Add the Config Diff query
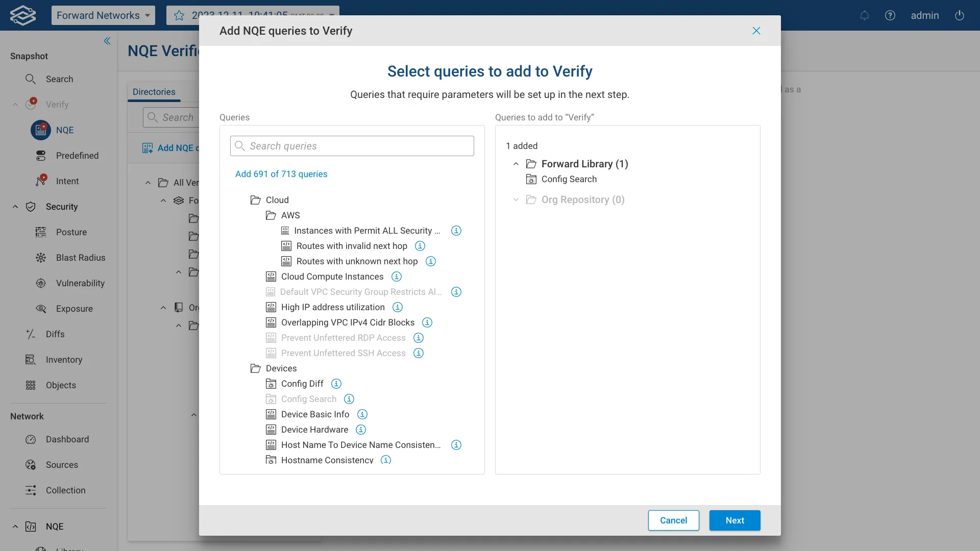This screenshot has height=551, width=980. (302, 384)
